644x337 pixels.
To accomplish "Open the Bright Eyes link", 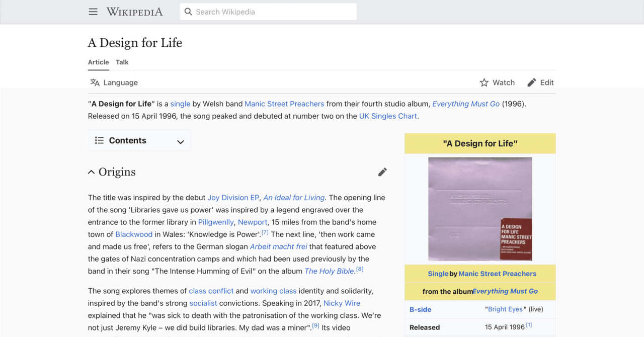I will (x=505, y=309).
